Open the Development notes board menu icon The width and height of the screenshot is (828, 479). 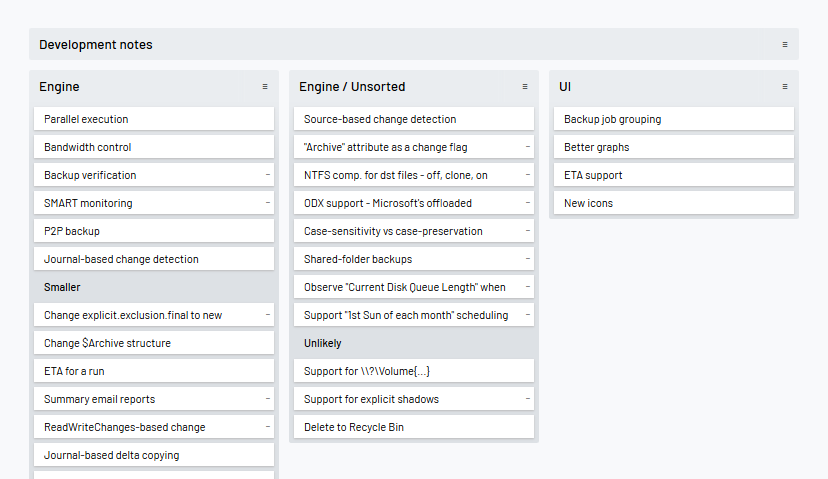(x=785, y=45)
